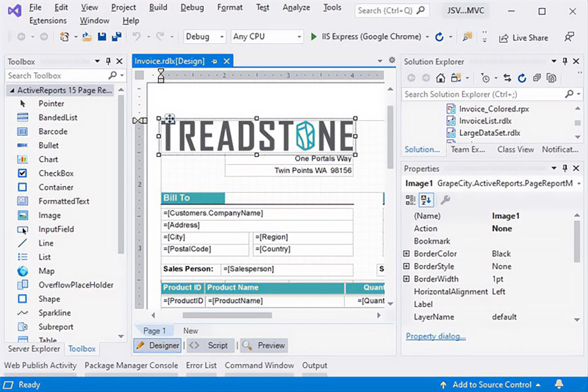Click the Save All toolbar icon

[x=117, y=37]
